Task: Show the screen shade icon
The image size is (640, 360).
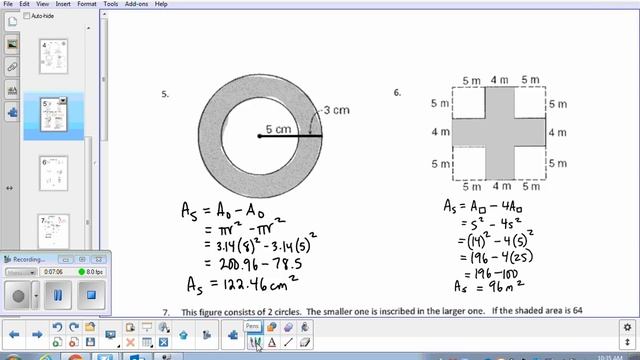Action: [x=147, y=327]
